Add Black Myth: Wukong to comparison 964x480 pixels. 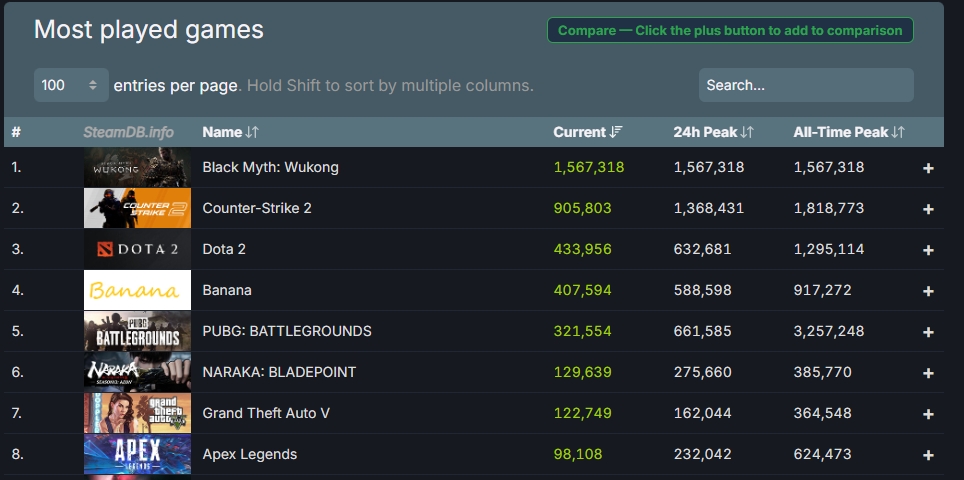(x=928, y=168)
